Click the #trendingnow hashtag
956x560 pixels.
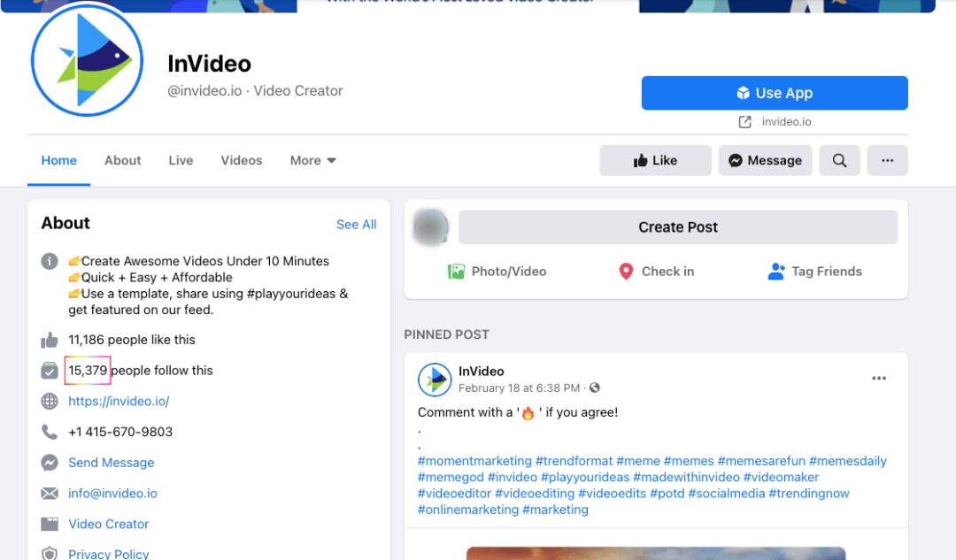(x=808, y=494)
